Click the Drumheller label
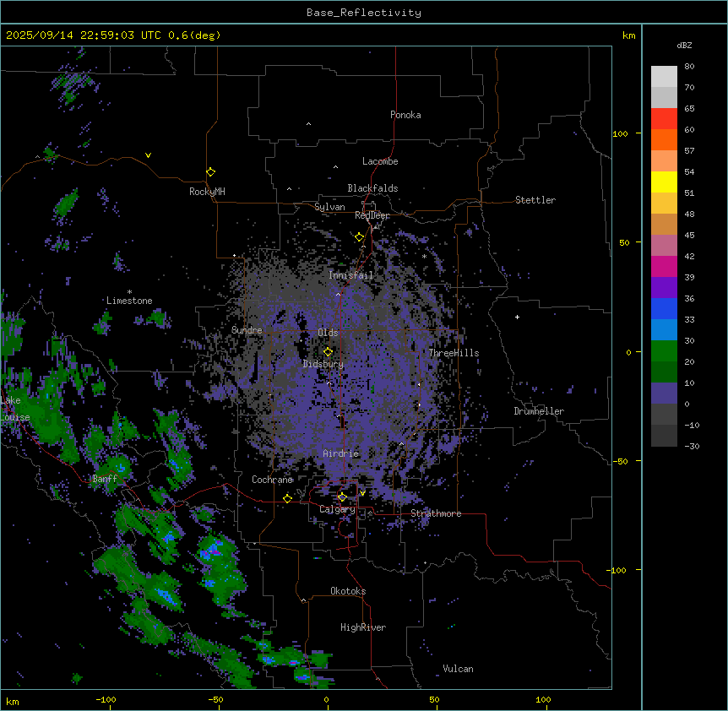The width and height of the screenshot is (728, 711). (x=539, y=411)
